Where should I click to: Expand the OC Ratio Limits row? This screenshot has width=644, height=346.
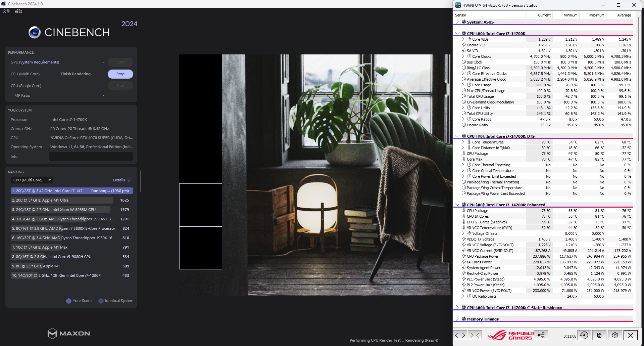click(x=463, y=296)
